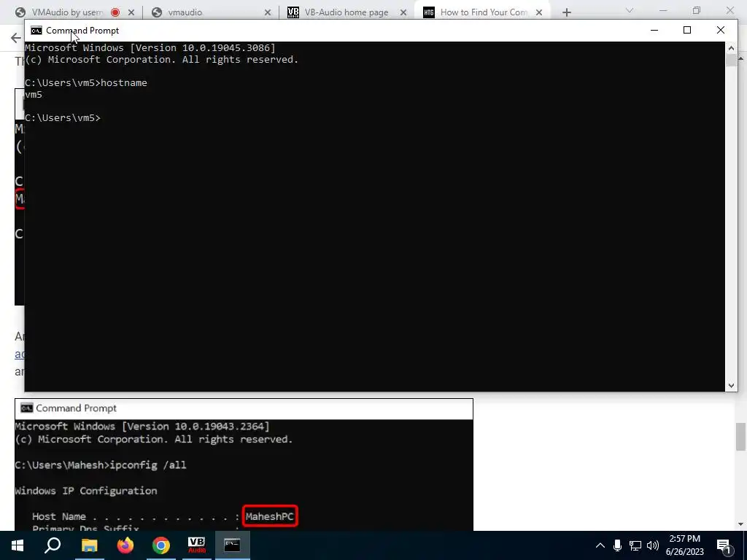Click the browser page scrollbar thumb
Image resolution: width=747 pixels, height=560 pixels.
tap(740, 436)
